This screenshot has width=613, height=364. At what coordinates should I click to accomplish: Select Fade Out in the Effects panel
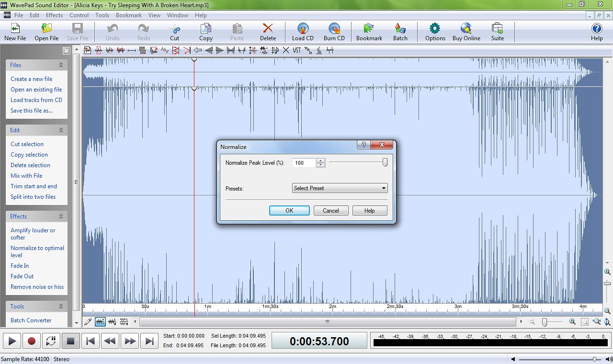coord(22,276)
